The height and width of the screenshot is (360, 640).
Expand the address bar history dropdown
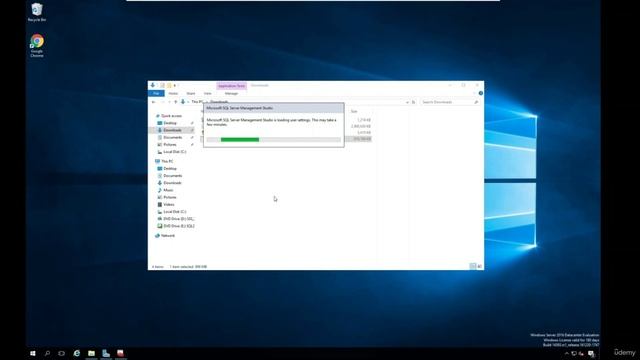pyautogui.click(x=407, y=102)
